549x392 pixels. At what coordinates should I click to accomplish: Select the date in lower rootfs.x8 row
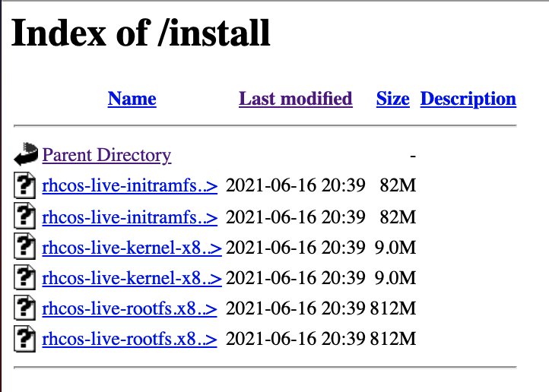pyautogui.click(x=296, y=339)
